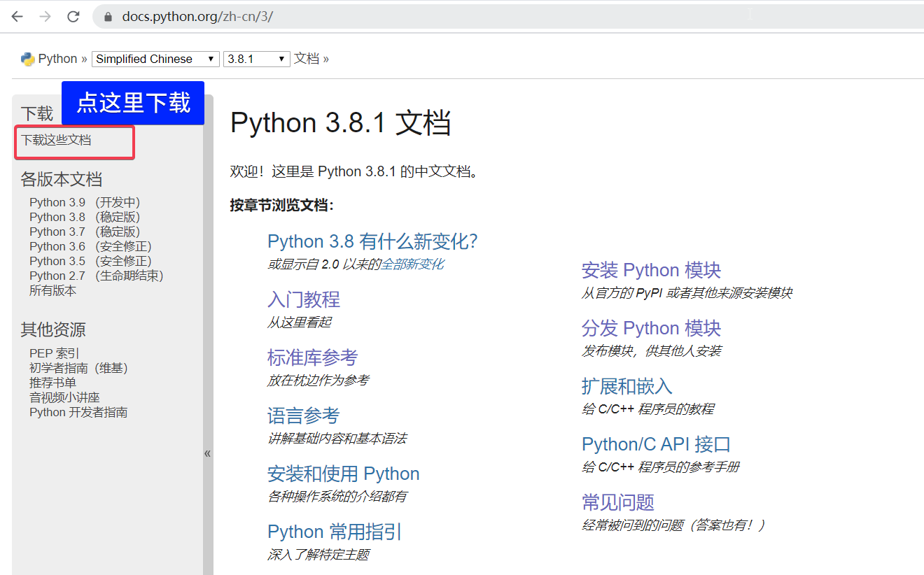The width and height of the screenshot is (924, 575).
Task: Open the Simplified Chinese language dropdown
Action: click(156, 59)
